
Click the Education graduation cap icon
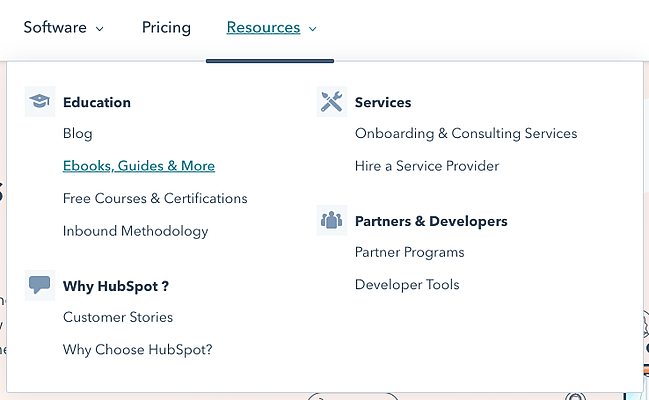pos(40,101)
